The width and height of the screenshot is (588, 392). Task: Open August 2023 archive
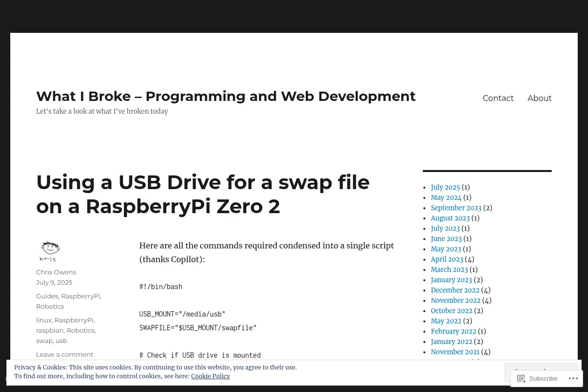(450, 218)
